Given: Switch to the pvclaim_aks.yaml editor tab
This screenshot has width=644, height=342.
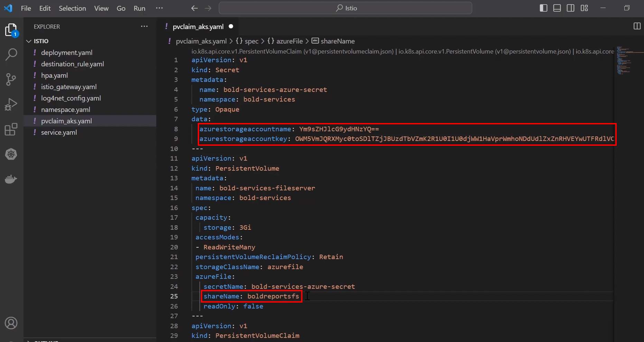Looking at the screenshot, I should (198, 27).
